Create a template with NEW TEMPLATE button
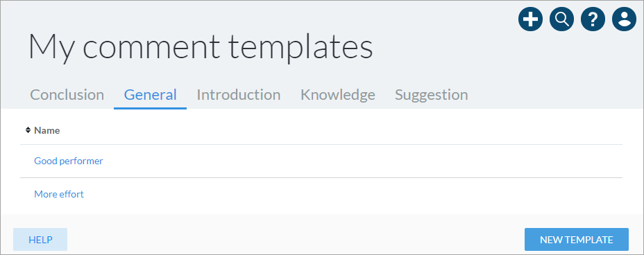This screenshot has height=255, width=644. (x=576, y=240)
